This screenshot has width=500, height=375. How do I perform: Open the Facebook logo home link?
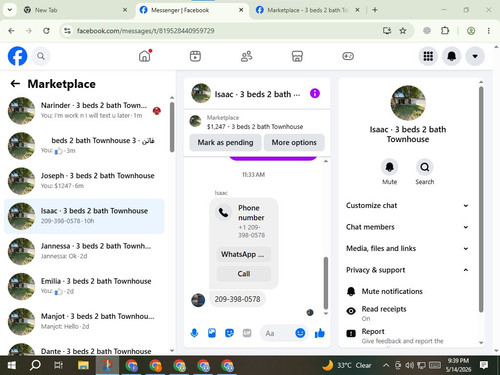(17, 56)
